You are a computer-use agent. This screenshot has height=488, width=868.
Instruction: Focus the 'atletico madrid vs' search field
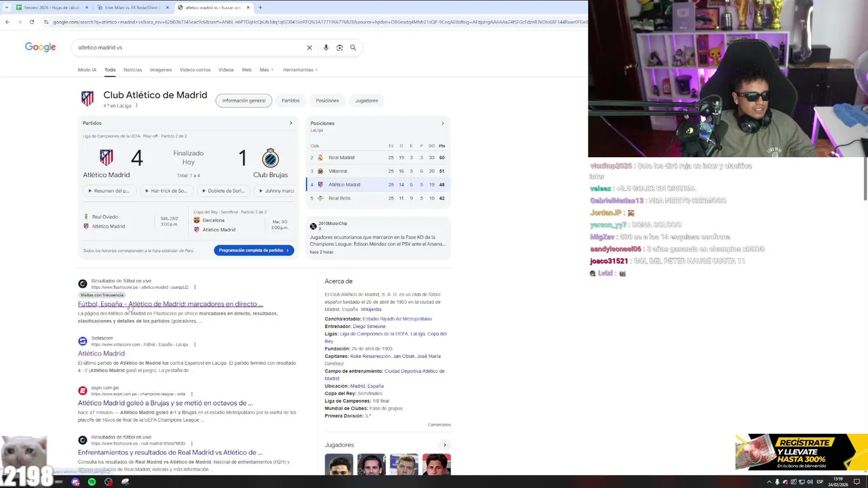coord(190,47)
